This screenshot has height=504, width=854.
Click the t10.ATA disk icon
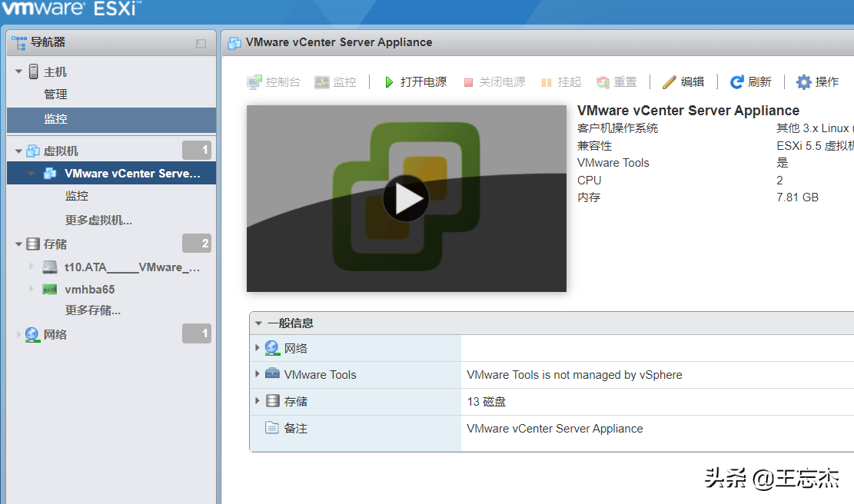click(50, 267)
